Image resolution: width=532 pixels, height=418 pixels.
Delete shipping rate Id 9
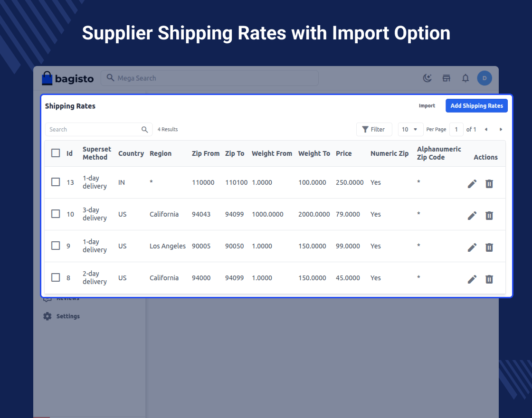[489, 247]
